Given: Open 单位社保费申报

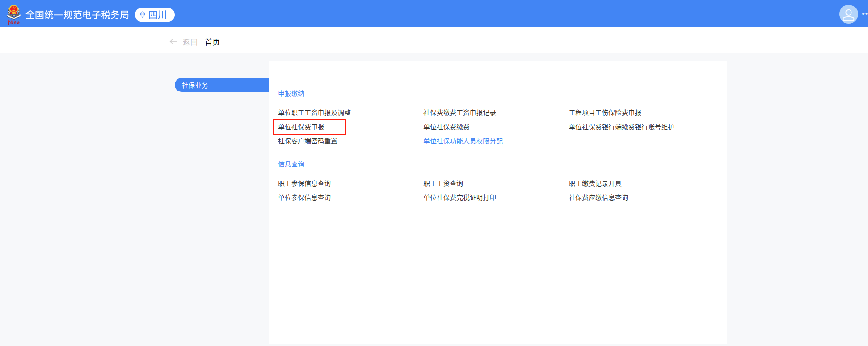Looking at the screenshot, I should [x=301, y=127].
